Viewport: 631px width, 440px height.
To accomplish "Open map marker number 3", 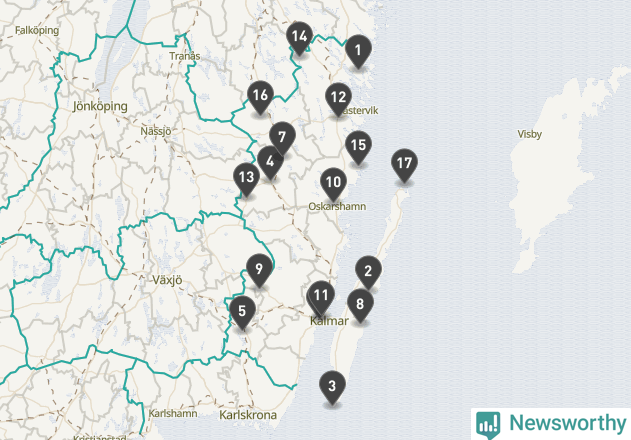I will (332, 387).
